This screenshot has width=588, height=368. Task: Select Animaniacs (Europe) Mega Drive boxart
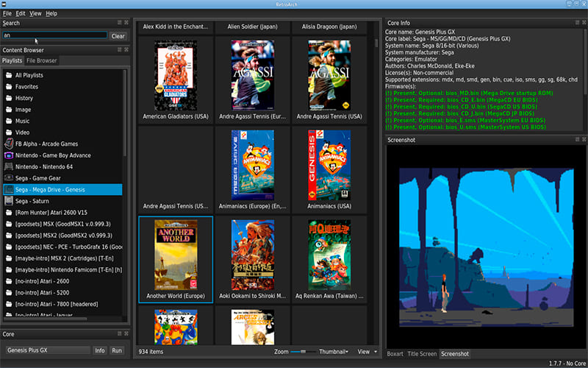coord(252,165)
